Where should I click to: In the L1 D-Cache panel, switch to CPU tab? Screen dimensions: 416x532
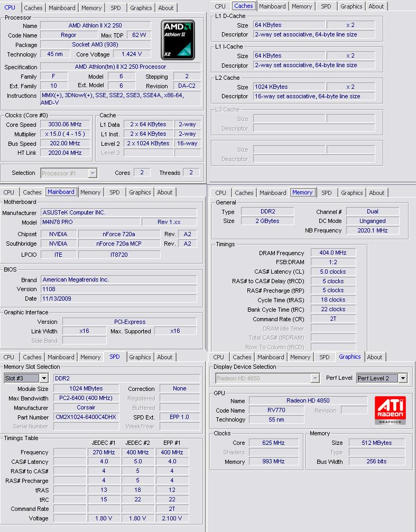220,6
